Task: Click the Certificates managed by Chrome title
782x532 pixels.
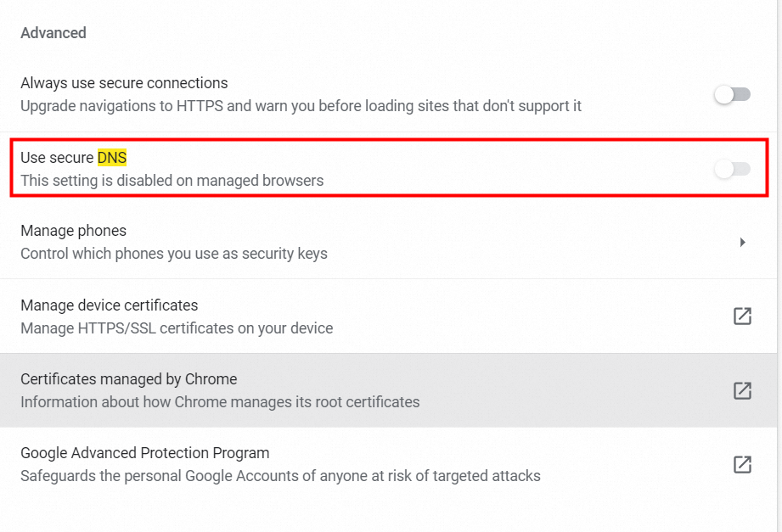Action: 128,378
